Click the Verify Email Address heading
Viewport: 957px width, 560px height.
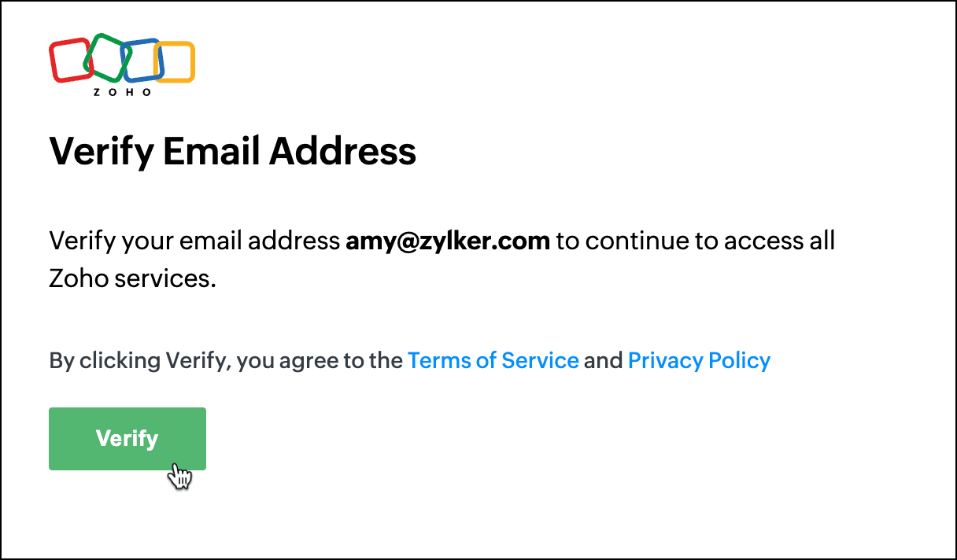coord(233,150)
